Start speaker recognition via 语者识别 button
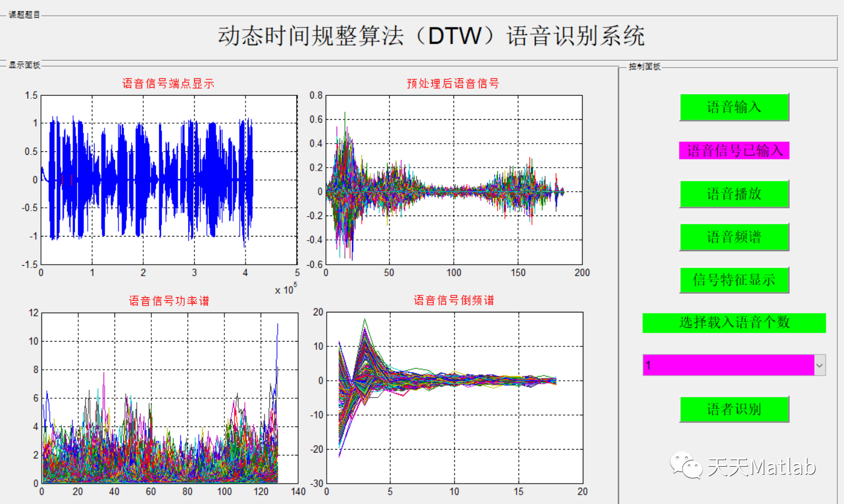 pyautogui.click(x=734, y=409)
